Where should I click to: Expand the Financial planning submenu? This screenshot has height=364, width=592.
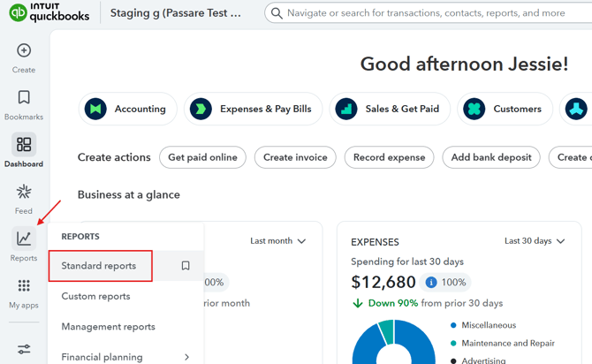(186, 357)
